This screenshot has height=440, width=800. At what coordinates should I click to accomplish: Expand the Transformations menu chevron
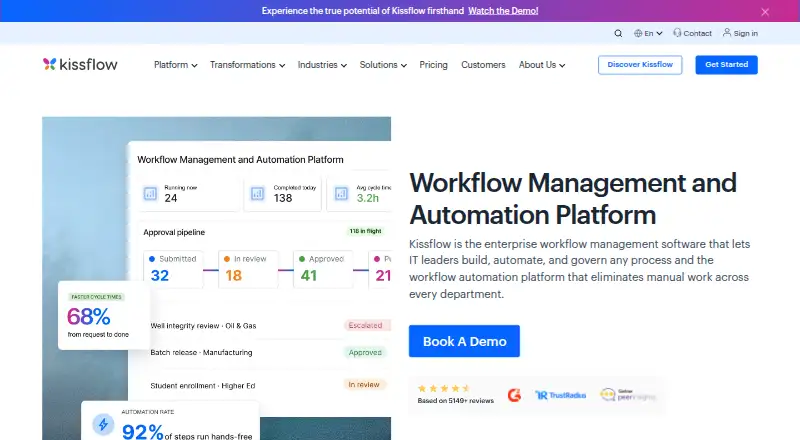point(282,65)
